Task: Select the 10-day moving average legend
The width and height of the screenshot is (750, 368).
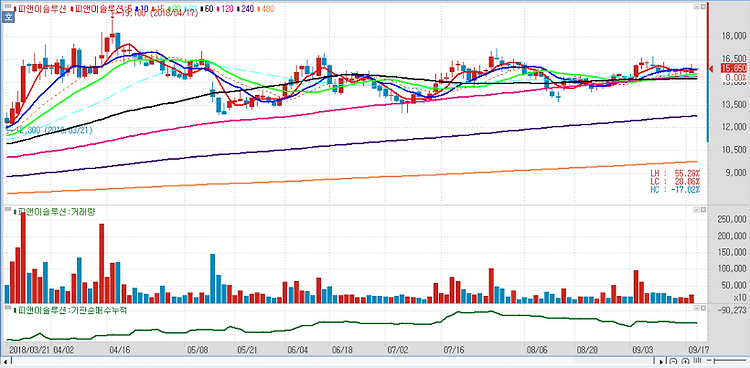Action: (x=142, y=9)
